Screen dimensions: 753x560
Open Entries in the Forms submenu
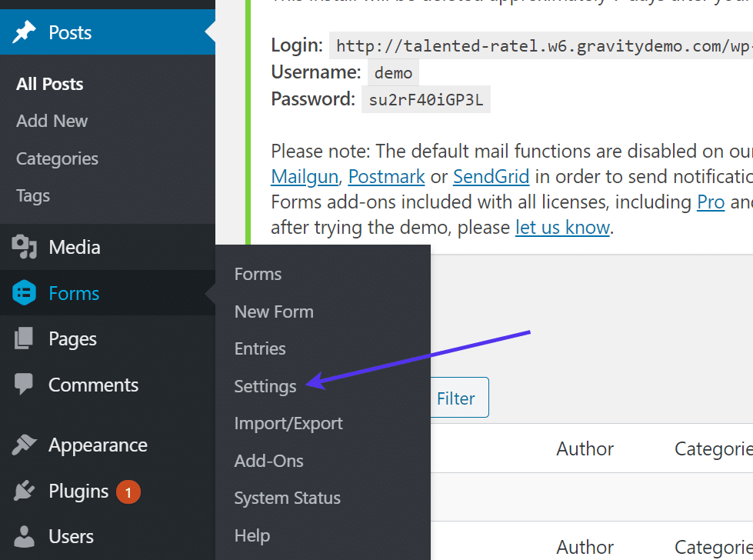tap(260, 348)
